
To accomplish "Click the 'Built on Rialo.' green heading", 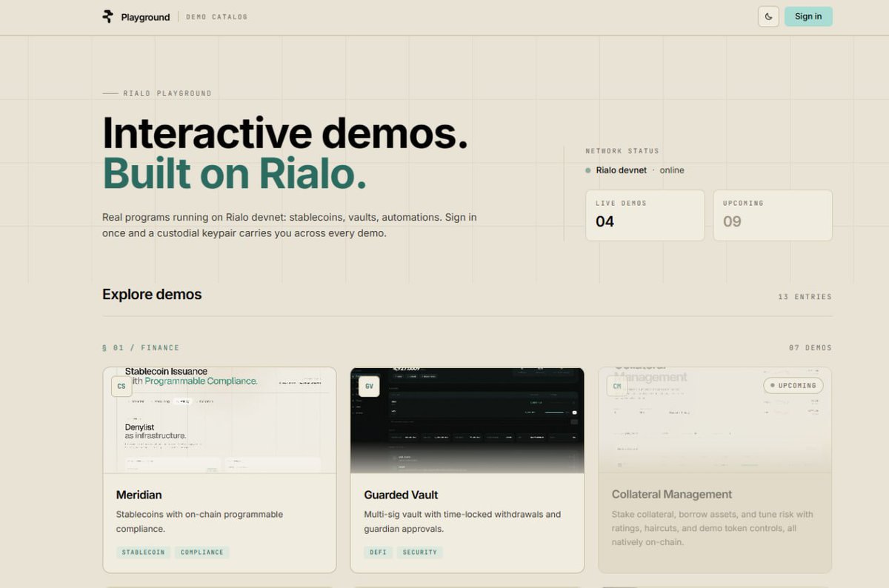I will tap(234, 173).
